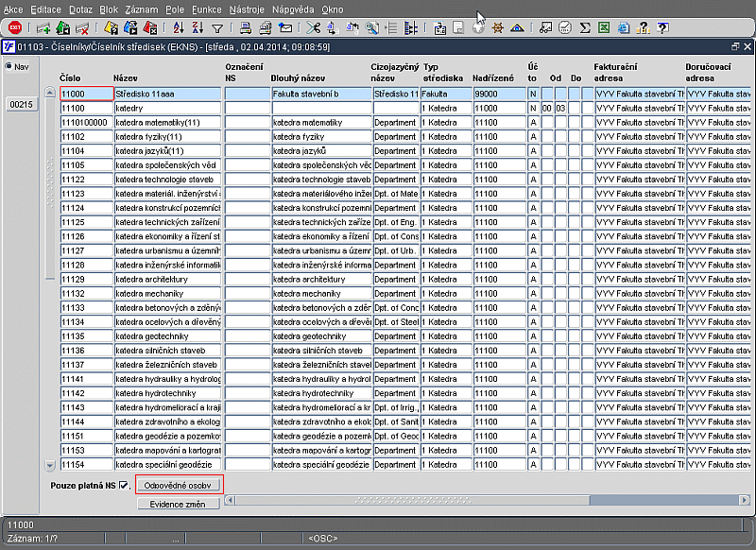Click Název 'katedra architektury'
The width and height of the screenshot is (756, 550).
167,279
